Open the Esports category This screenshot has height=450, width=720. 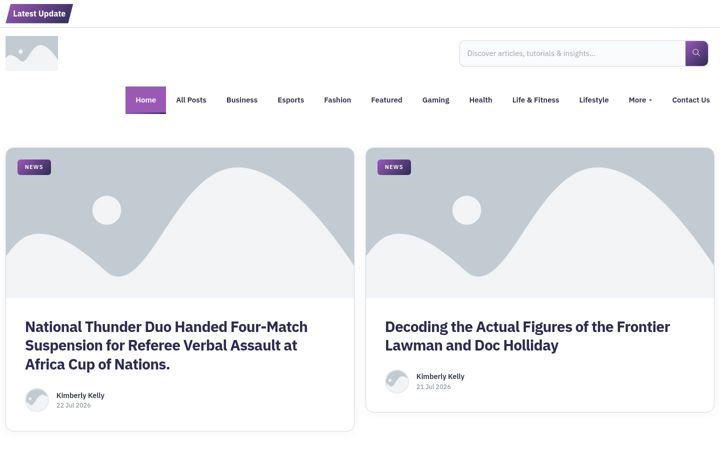pos(291,100)
